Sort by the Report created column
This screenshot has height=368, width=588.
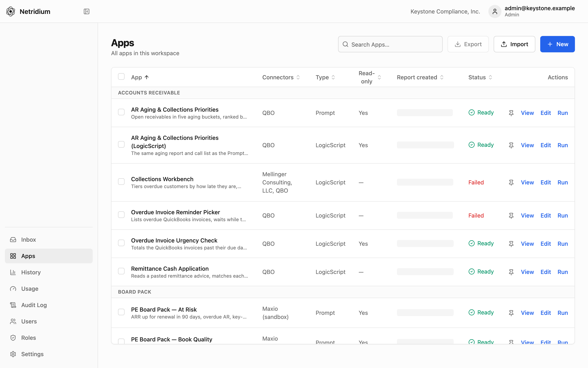(x=420, y=77)
